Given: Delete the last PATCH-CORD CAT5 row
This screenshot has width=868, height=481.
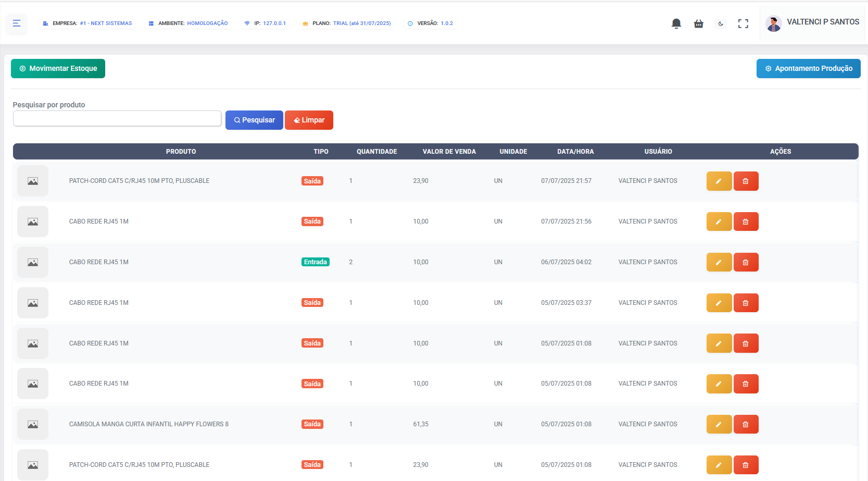Looking at the screenshot, I should (746, 465).
